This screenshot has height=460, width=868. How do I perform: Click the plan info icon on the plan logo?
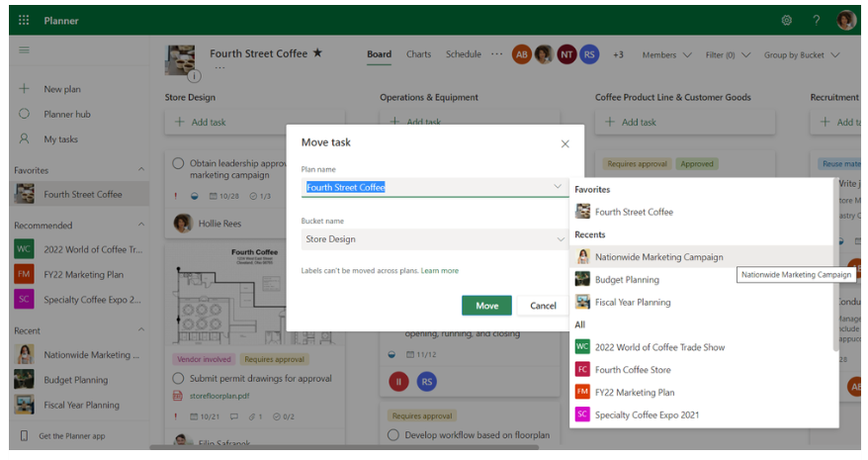194,76
